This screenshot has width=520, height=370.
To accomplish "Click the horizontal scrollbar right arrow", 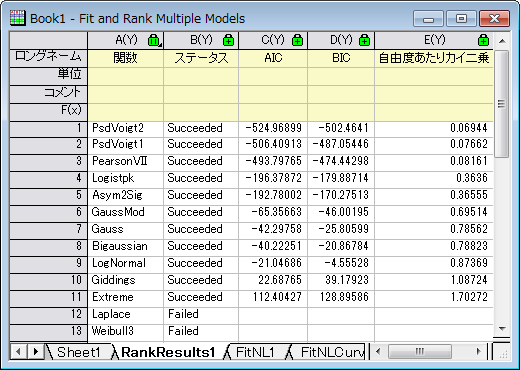I will (x=479, y=351).
